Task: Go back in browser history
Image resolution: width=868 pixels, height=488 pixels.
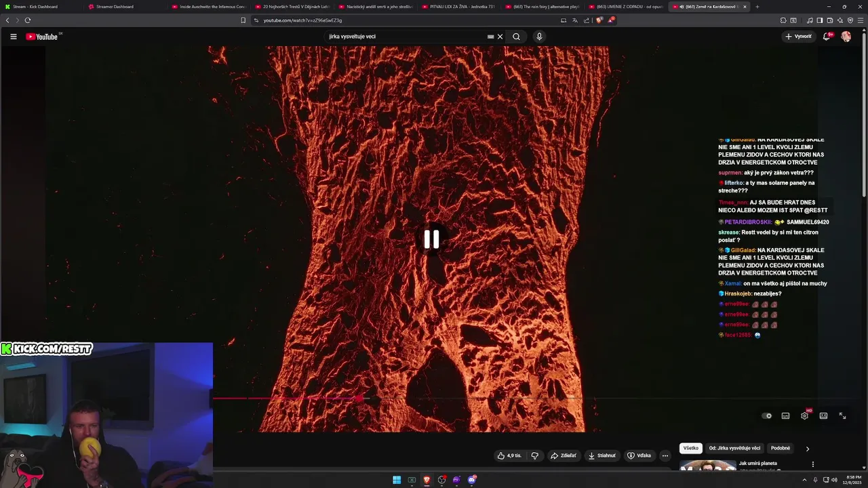Action: 7,20
